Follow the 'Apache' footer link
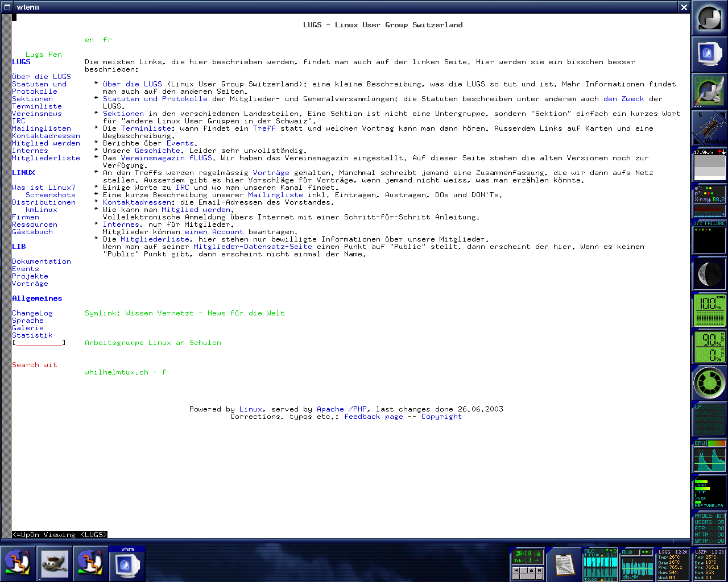The height and width of the screenshot is (582, 728). [330, 409]
